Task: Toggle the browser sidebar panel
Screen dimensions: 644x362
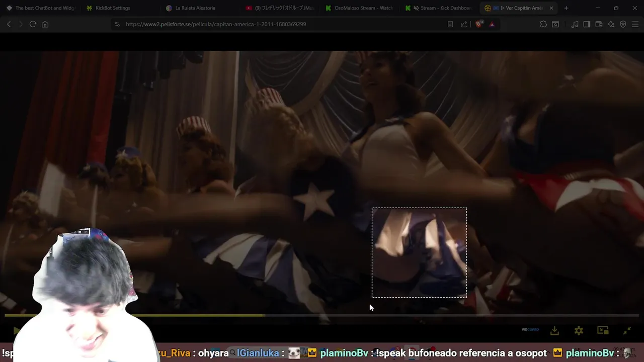Action: pyautogui.click(x=587, y=24)
